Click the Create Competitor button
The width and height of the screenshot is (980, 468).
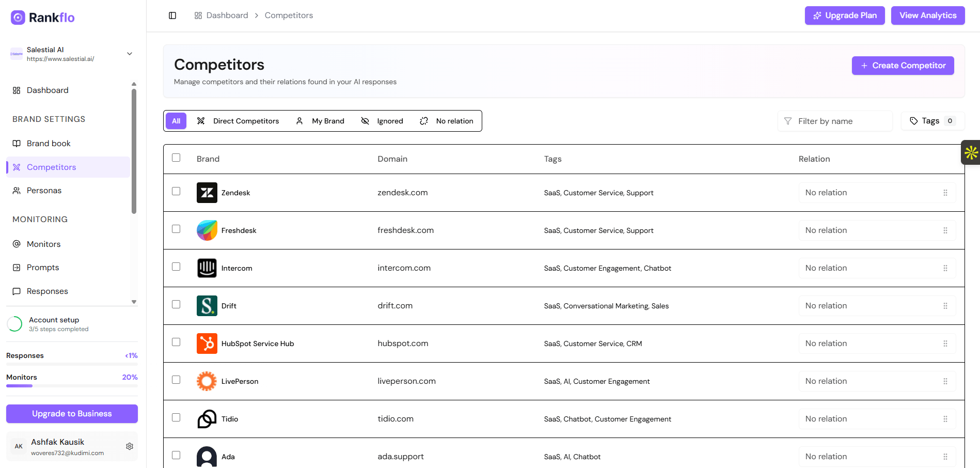click(x=903, y=65)
